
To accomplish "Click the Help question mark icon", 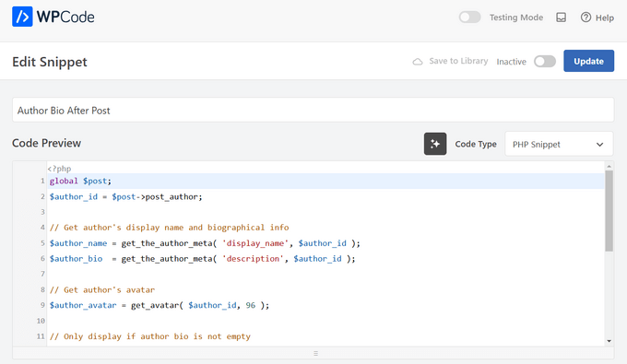I will point(586,18).
